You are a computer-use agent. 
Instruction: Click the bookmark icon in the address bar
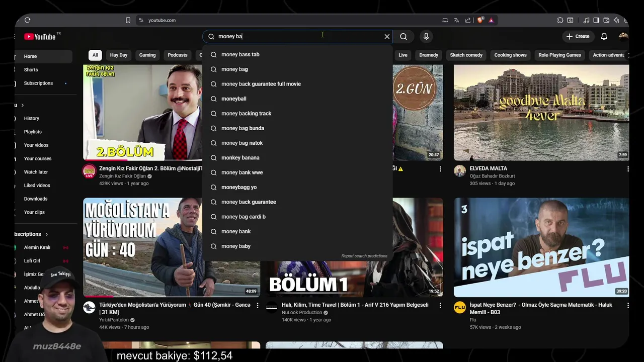tap(128, 20)
